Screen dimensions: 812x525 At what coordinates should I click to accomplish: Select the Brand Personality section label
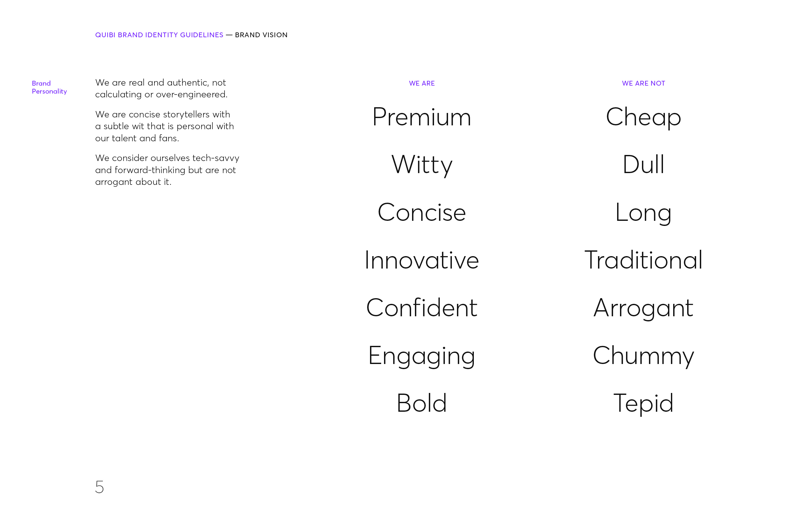pos(49,87)
